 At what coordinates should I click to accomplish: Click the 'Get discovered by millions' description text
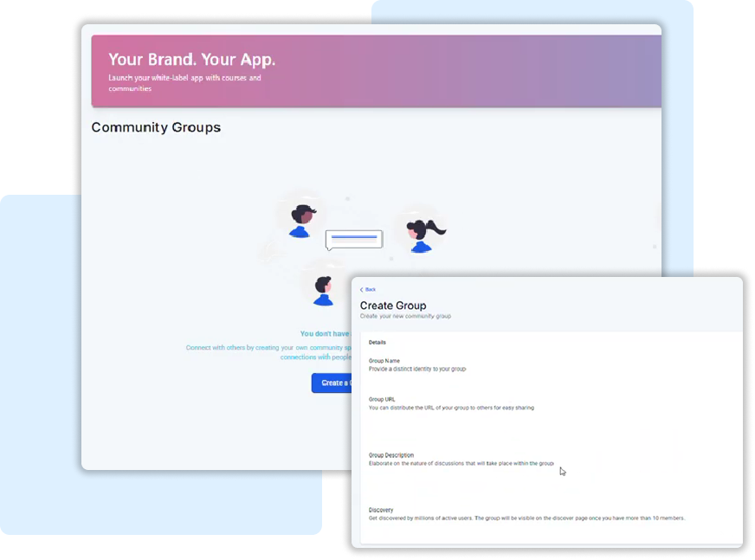pos(526,518)
